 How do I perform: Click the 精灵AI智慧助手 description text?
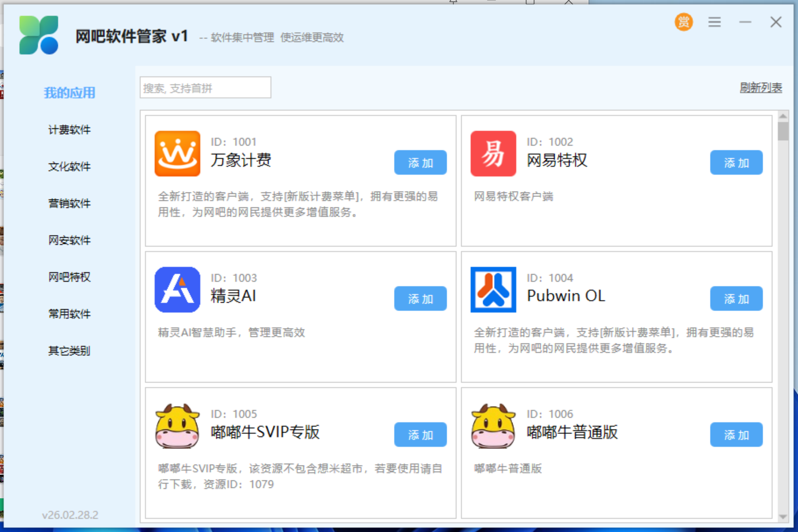click(231, 332)
